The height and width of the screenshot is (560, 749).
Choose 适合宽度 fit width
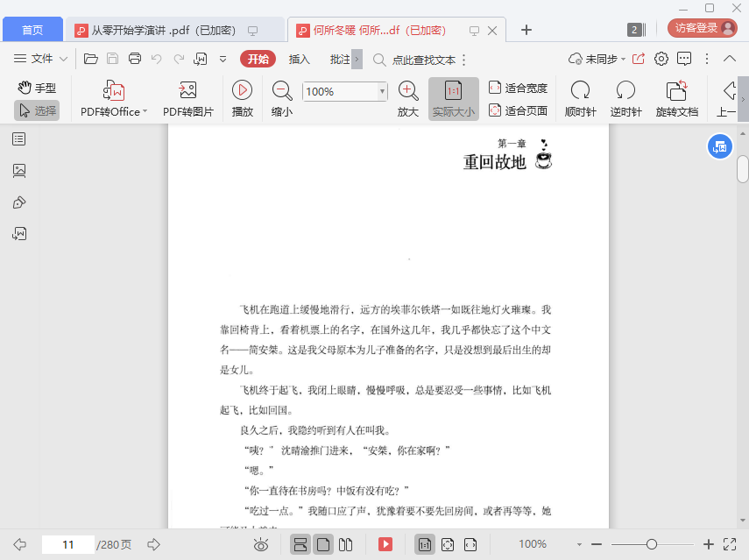518,88
